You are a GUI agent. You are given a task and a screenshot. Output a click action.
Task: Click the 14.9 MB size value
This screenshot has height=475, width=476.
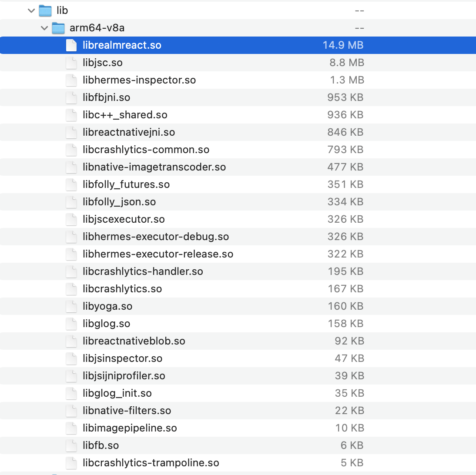pos(343,45)
